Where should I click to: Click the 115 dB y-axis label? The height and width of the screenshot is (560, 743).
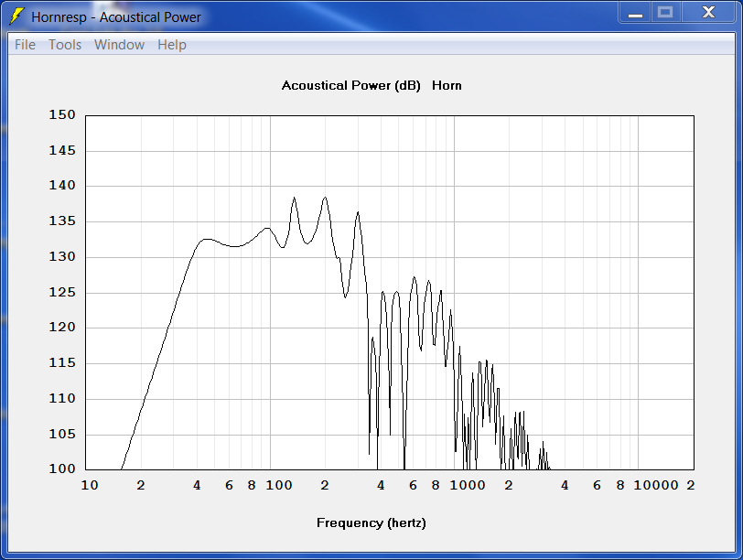click(62, 362)
